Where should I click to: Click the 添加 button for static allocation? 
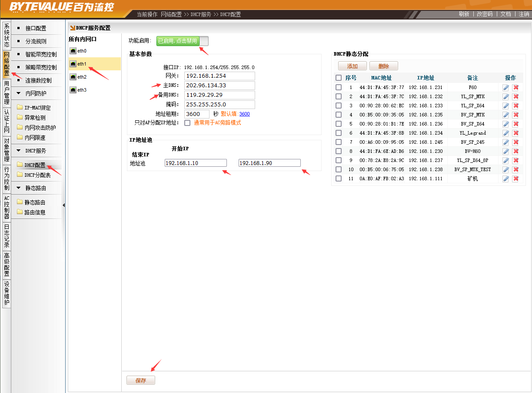pyautogui.click(x=352, y=66)
